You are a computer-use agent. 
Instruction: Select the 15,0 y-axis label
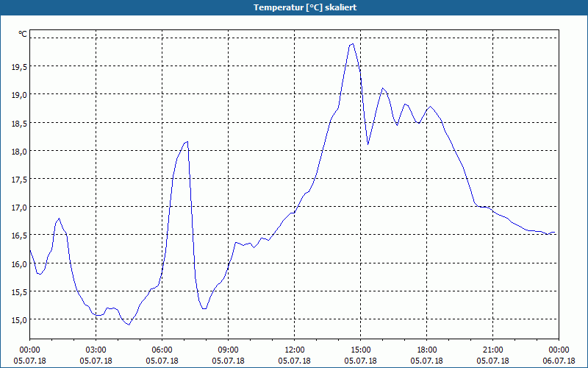pyautogui.click(x=19, y=320)
